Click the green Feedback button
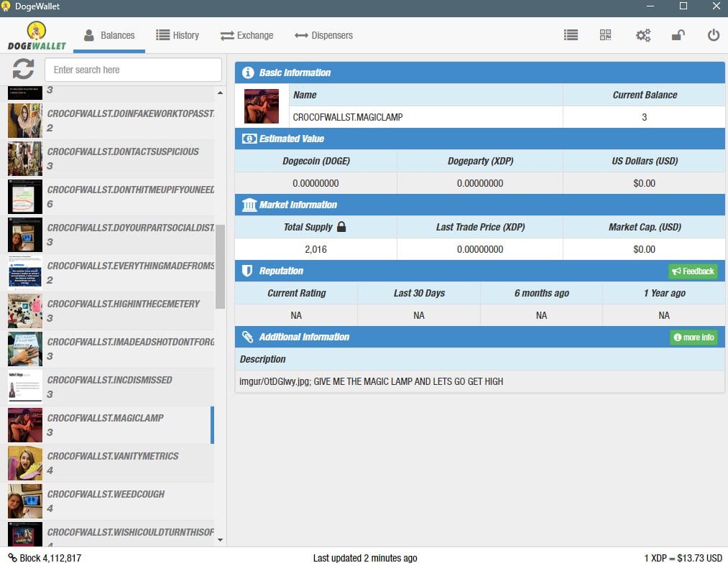Image resolution: width=728 pixels, height=568 pixels. tap(693, 271)
